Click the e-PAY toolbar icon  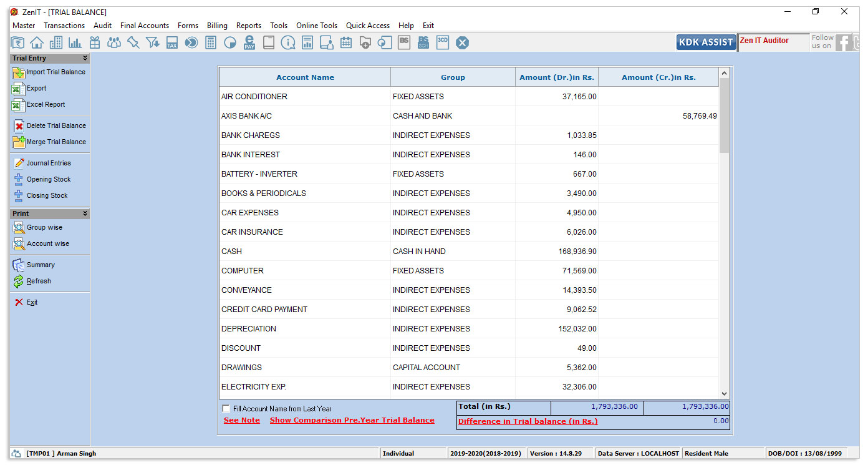(249, 42)
